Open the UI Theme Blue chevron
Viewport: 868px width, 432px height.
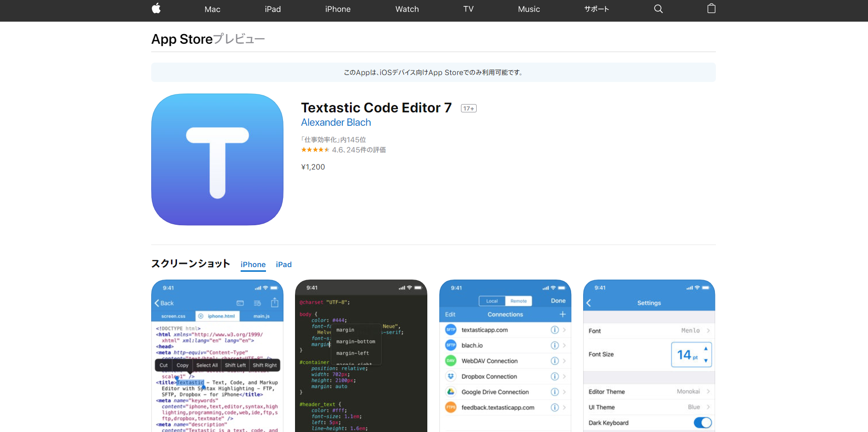(x=708, y=407)
